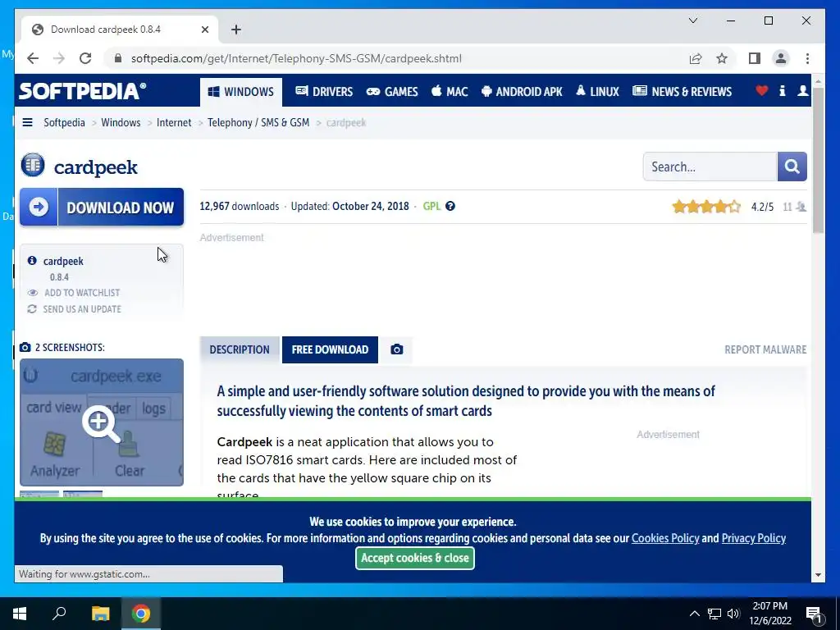The image size is (840, 630).
Task: Click Windows breadcrumb link
Action: click(x=121, y=123)
